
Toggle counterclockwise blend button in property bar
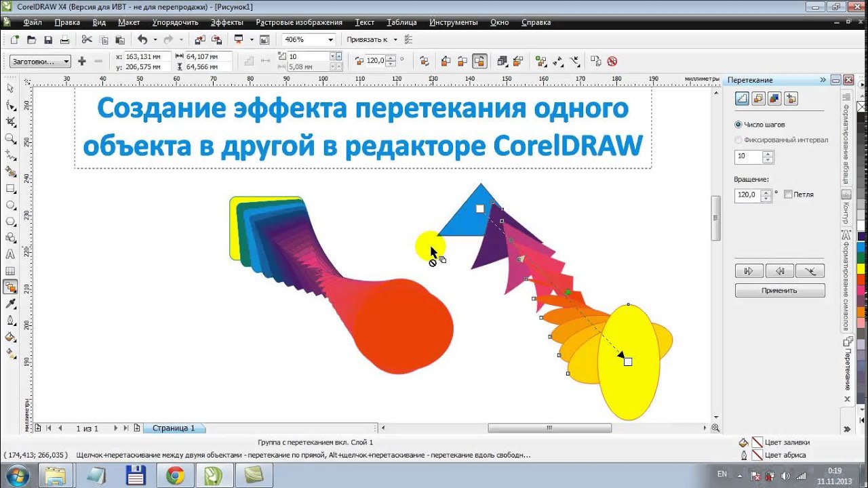coord(479,61)
